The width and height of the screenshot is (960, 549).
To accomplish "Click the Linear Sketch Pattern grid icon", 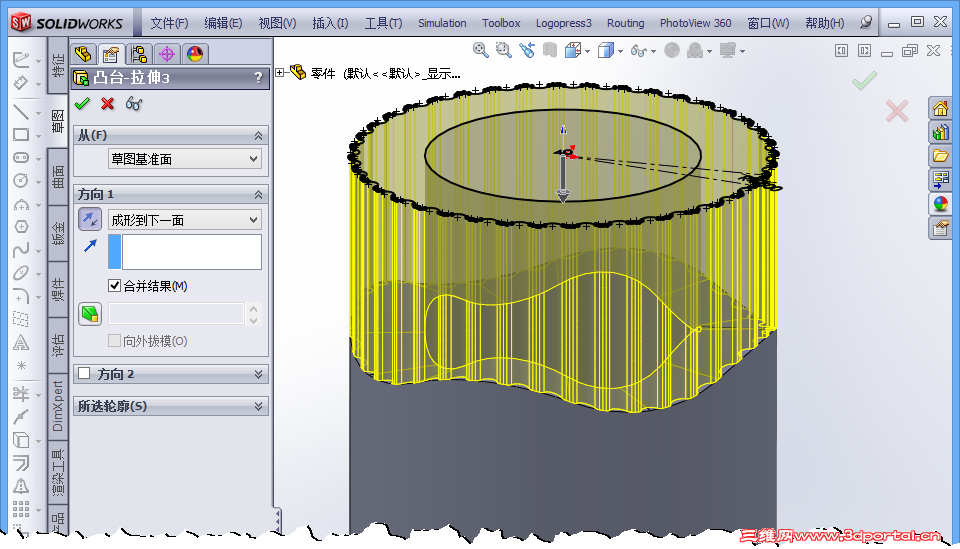I will (x=21, y=508).
